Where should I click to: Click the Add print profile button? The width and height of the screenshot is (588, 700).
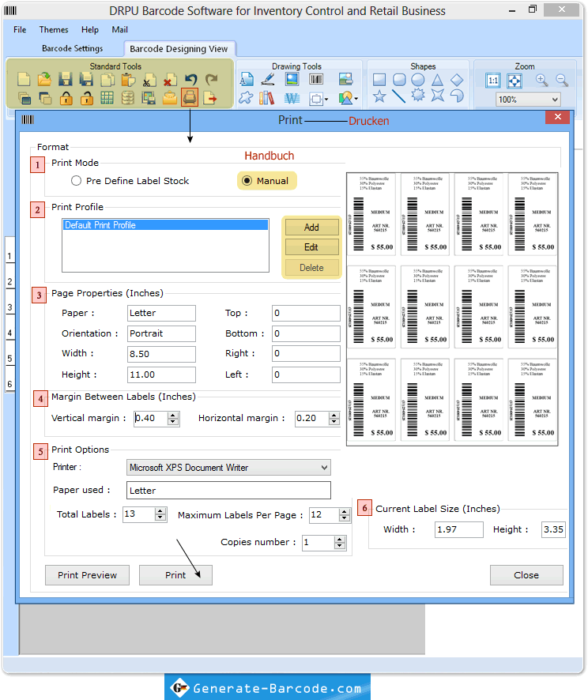pos(311,228)
